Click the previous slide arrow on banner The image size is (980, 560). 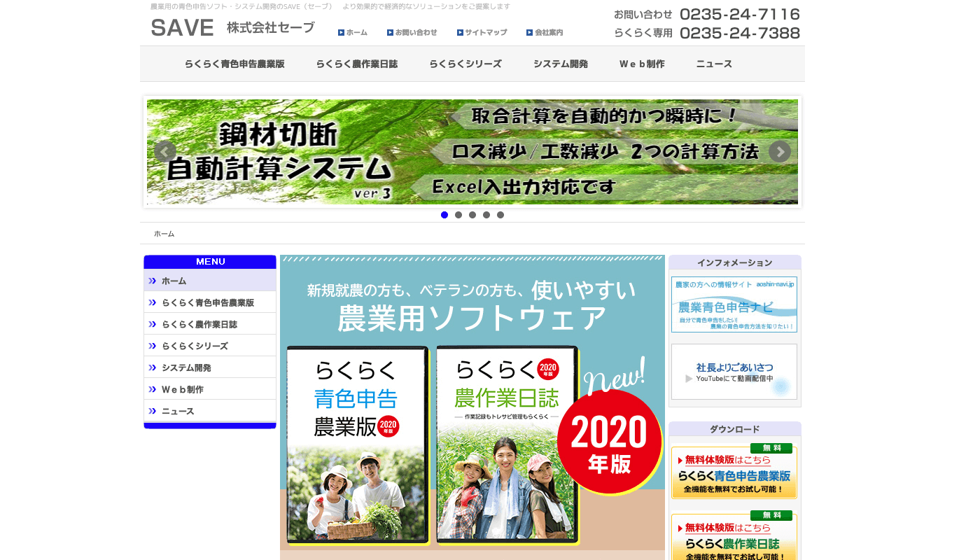[165, 152]
